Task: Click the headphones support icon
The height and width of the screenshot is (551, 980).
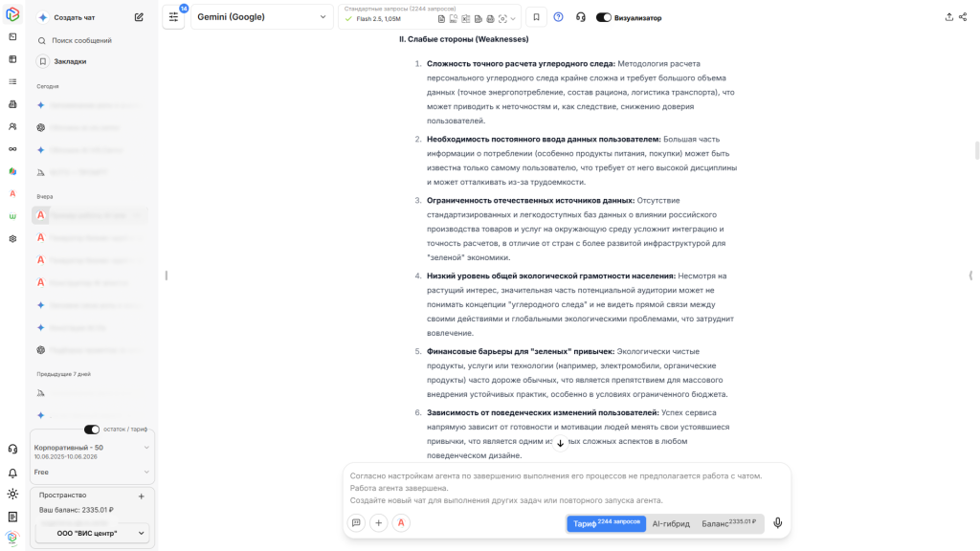Action: click(x=582, y=16)
